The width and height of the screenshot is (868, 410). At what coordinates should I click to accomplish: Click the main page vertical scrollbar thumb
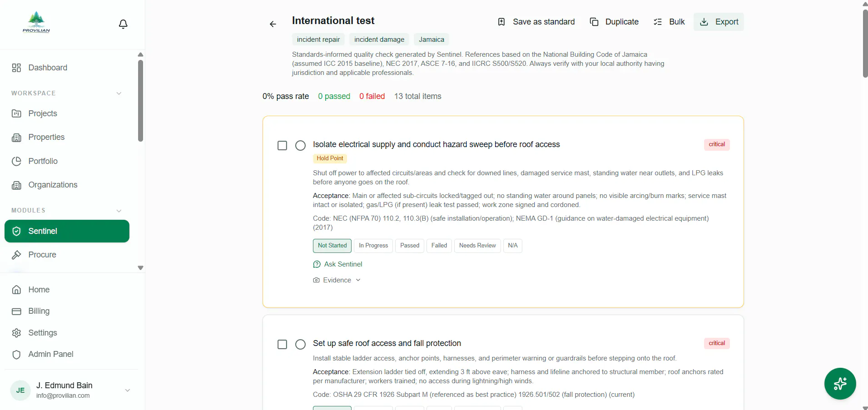(x=865, y=43)
